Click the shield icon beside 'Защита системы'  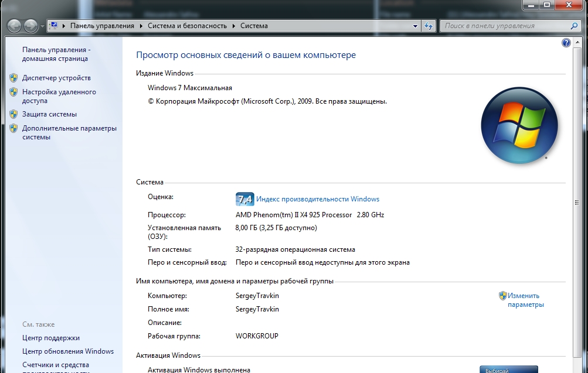click(13, 114)
